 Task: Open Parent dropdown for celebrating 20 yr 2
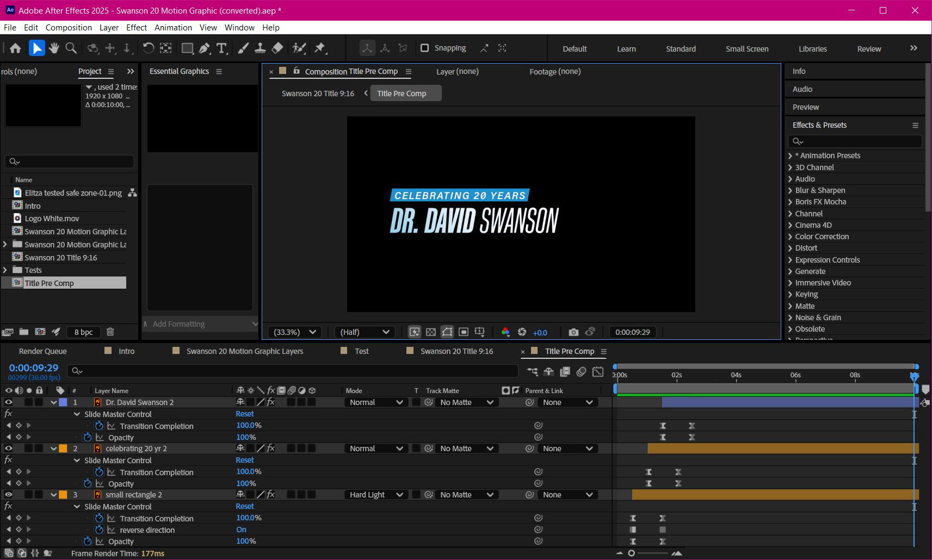(x=567, y=449)
